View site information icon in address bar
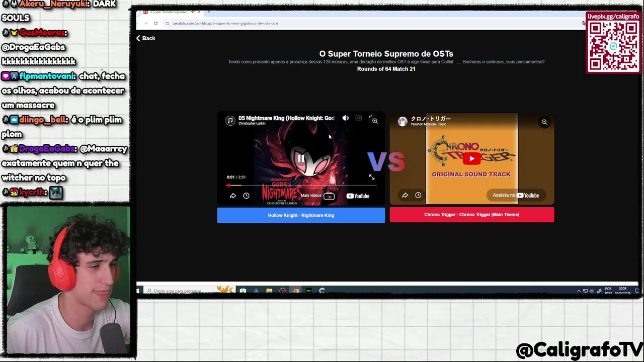Screen dimensions: 644x362 point(167,23)
